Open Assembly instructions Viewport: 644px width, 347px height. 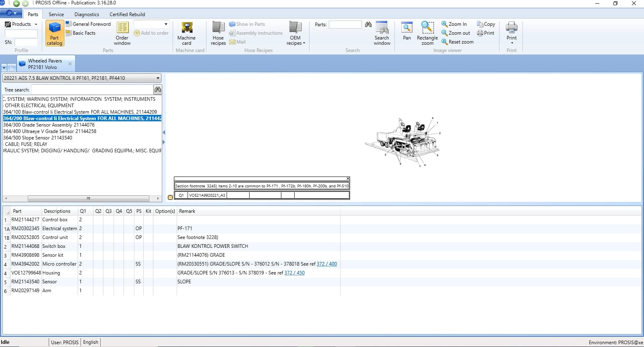[256, 33]
